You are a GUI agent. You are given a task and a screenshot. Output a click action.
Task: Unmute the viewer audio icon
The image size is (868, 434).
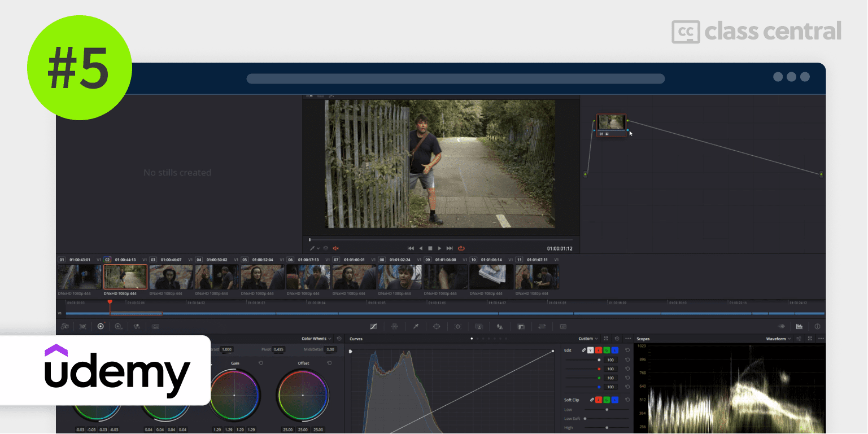pyautogui.click(x=335, y=248)
